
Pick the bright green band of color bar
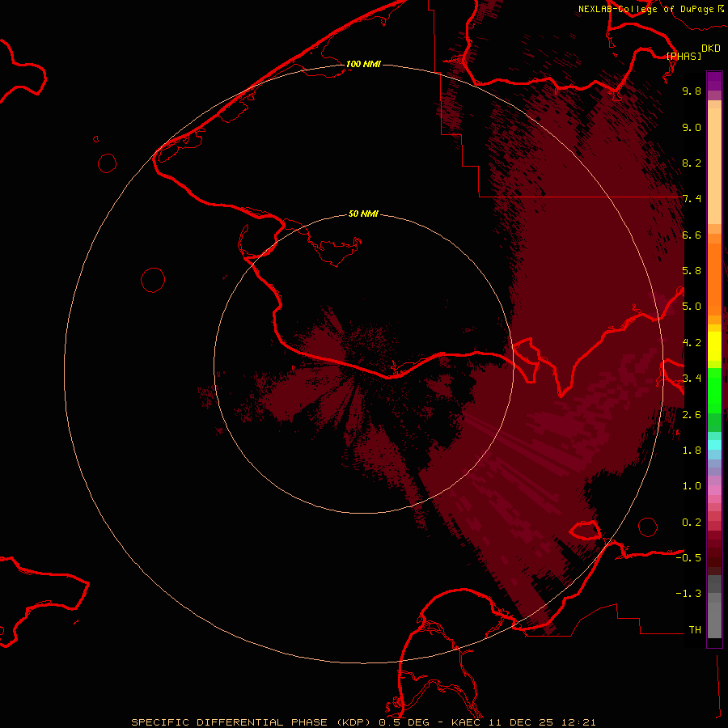coord(714,391)
